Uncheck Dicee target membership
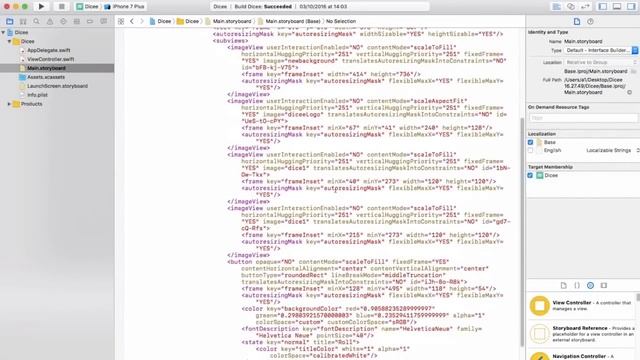640x360 pixels. click(x=530, y=175)
